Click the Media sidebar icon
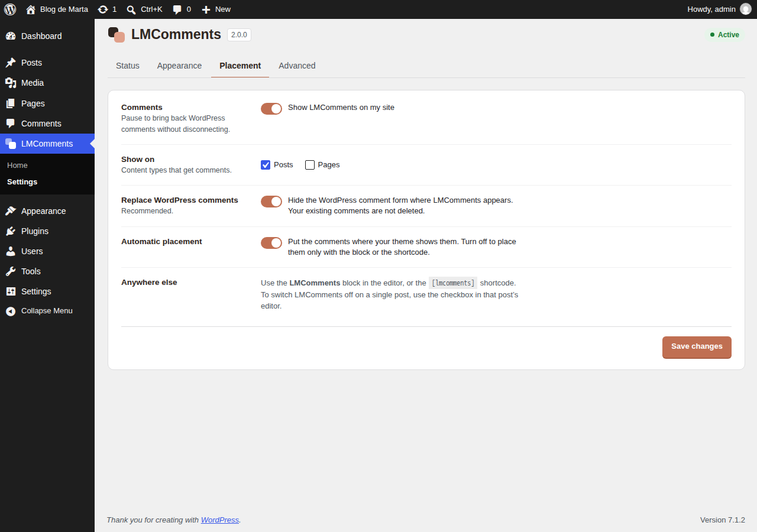This screenshot has height=532, width=757. click(x=11, y=83)
